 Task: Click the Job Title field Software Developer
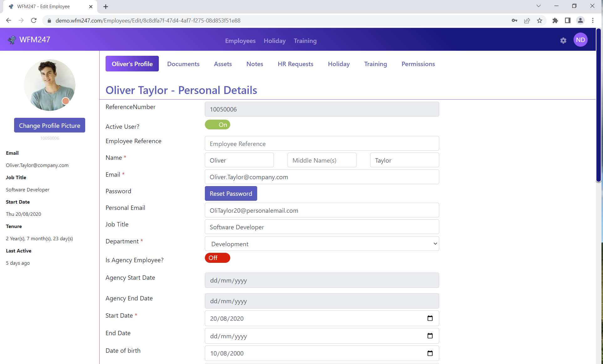click(322, 227)
